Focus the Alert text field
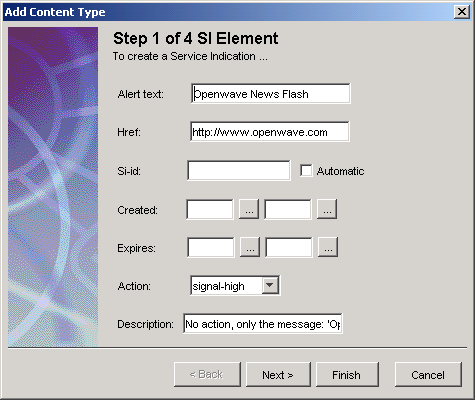The image size is (475, 400). click(271, 94)
